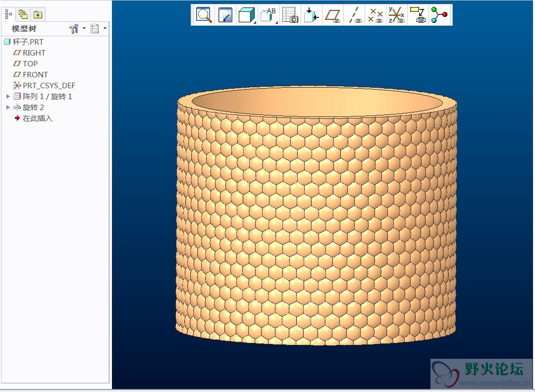
Task: Select 阵列 1 / 旋转 1 pattern feature
Action: click(x=48, y=96)
